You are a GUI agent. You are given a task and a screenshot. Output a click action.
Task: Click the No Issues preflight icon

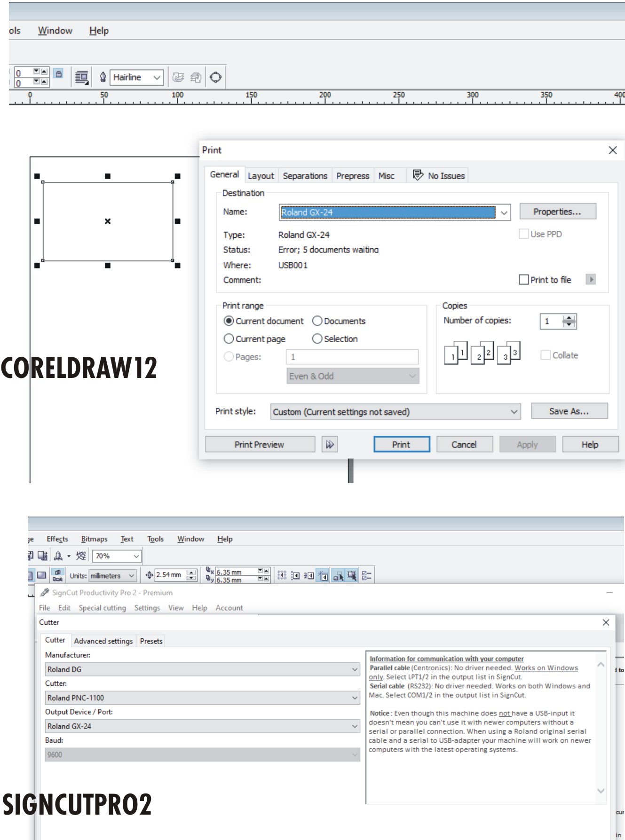pos(418,175)
